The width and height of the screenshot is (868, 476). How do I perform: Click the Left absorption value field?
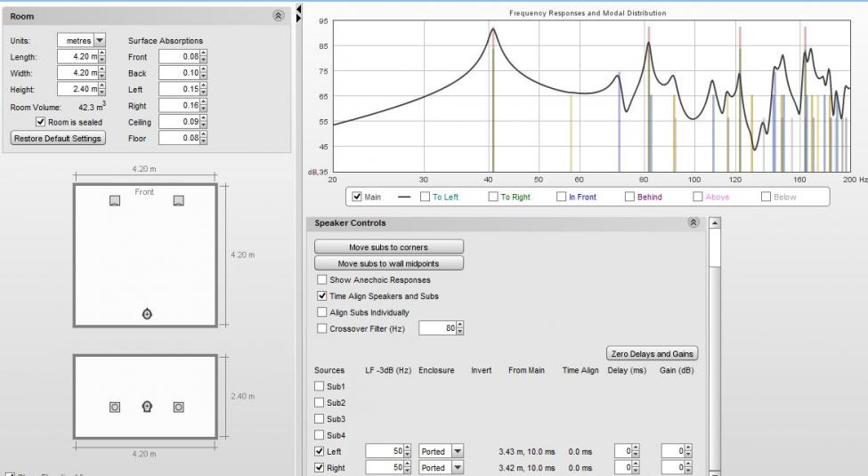[179, 89]
